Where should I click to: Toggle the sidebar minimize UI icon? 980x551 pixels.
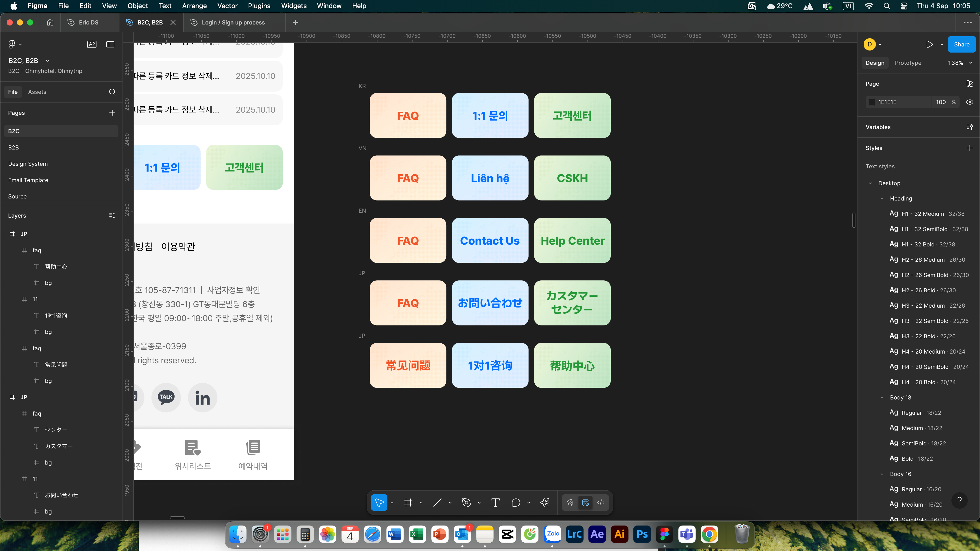(110, 44)
